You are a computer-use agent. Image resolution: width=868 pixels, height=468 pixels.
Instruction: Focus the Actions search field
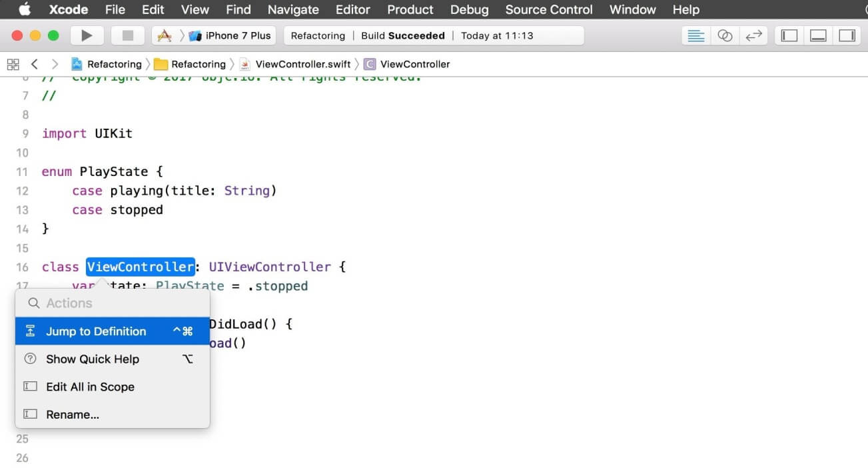[x=113, y=303]
